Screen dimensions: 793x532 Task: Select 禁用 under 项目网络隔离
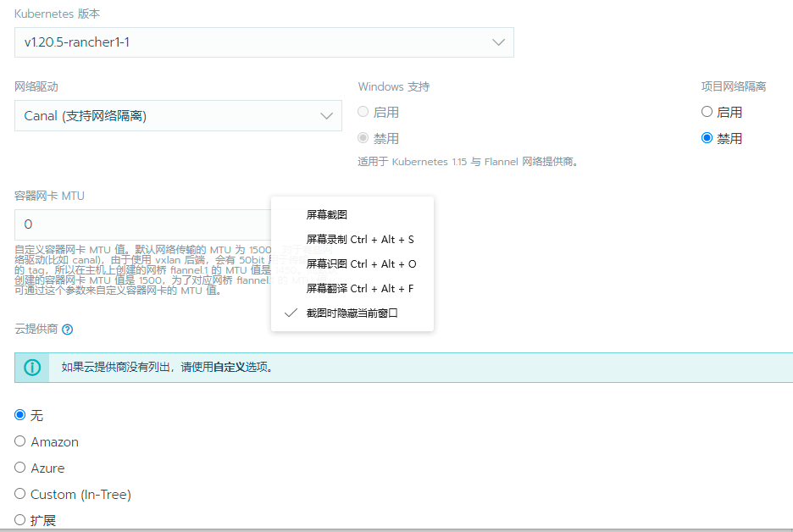click(707, 138)
